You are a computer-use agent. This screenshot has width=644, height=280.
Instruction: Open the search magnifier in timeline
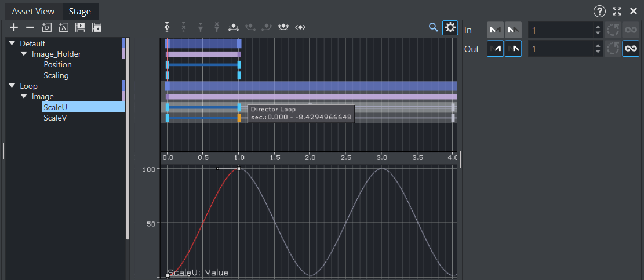click(433, 27)
